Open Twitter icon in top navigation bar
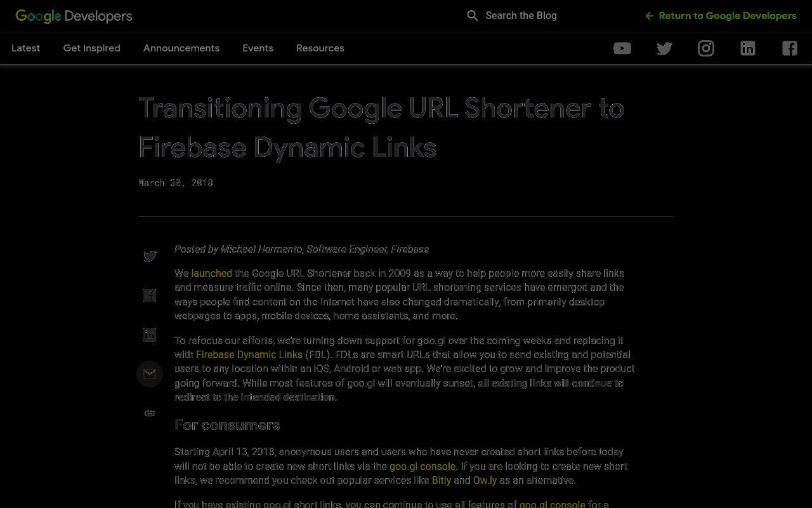 click(x=664, y=48)
